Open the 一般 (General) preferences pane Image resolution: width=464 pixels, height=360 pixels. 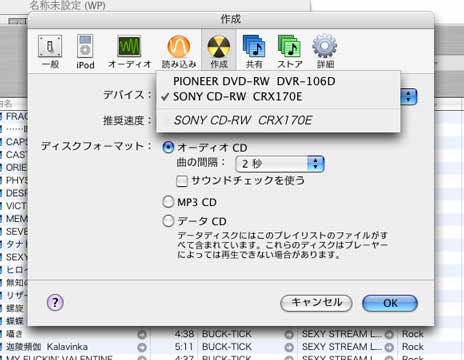(50, 52)
